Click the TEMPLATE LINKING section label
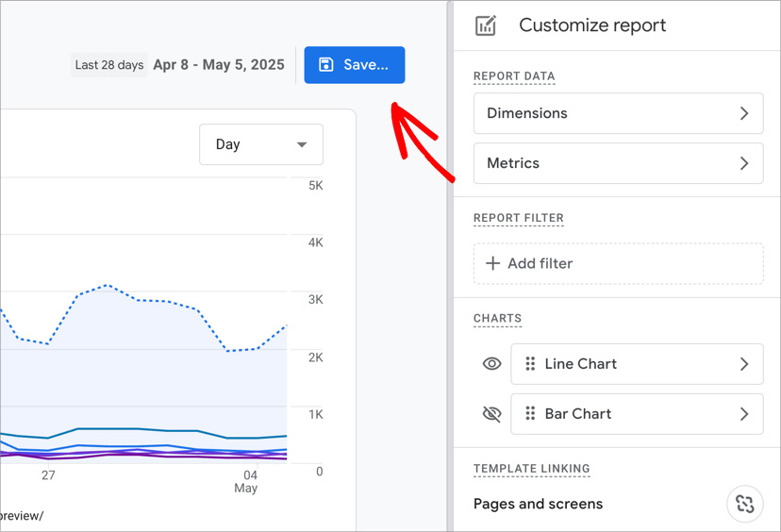 (531, 469)
